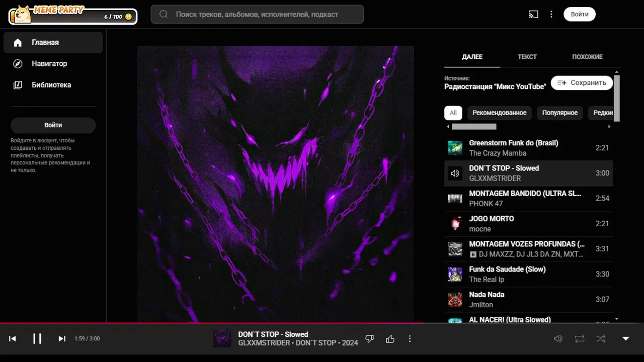644x362 pixels.
Task: Like the song DON`T STOP - Slowed
Action: pos(390,339)
